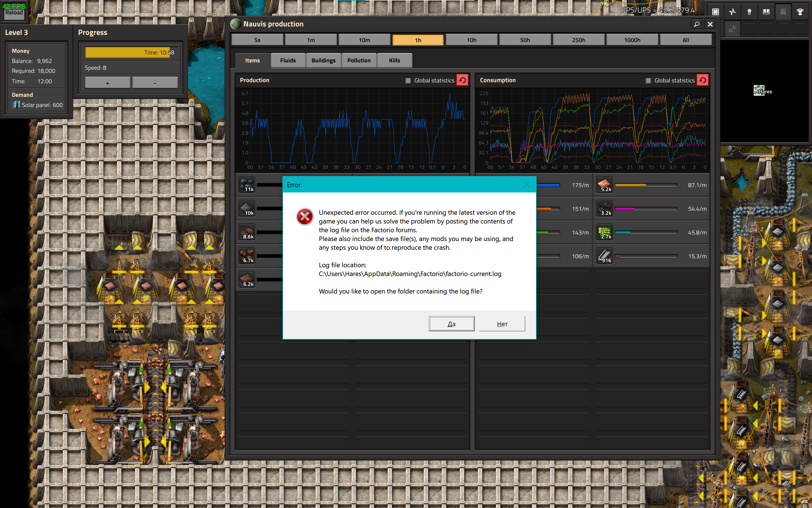The width and height of the screenshot is (812, 508).
Task: Click the Nauvis planet icon in title
Action: (235, 24)
